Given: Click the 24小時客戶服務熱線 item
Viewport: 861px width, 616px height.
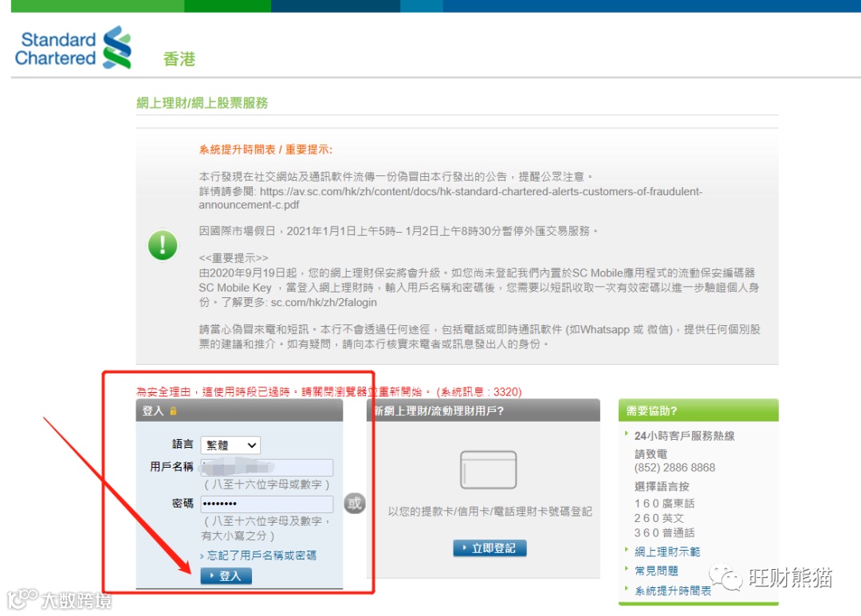Looking at the screenshot, I should click(x=684, y=436).
